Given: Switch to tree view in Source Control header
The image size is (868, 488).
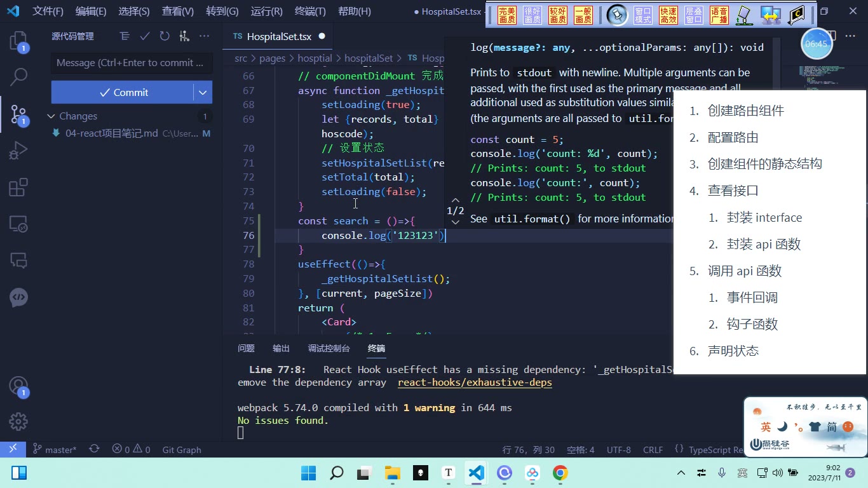Looking at the screenshot, I should (125, 36).
